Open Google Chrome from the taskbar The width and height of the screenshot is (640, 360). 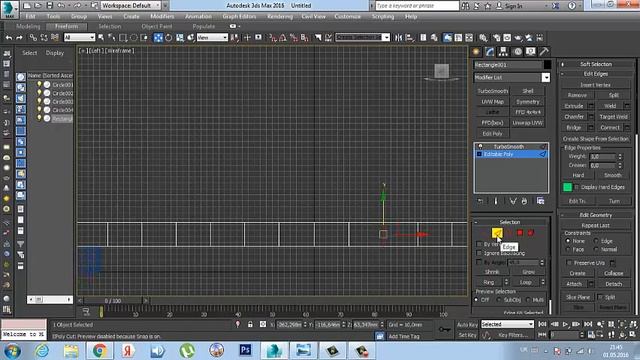click(x=99, y=350)
